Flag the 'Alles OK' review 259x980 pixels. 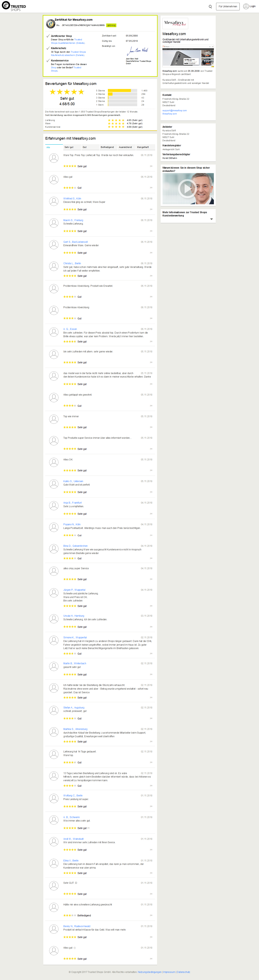[151, 471]
